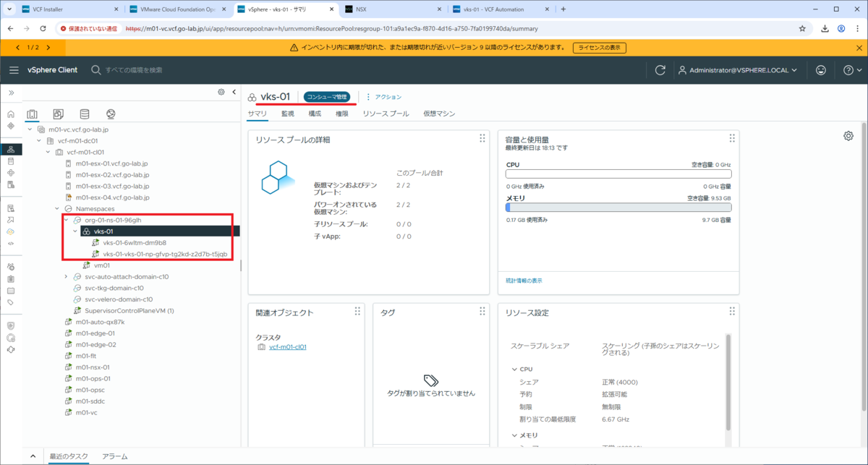The height and width of the screenshot is (465, 868).
Task: Open the アクション menu
Action: (x=384, y=97)
